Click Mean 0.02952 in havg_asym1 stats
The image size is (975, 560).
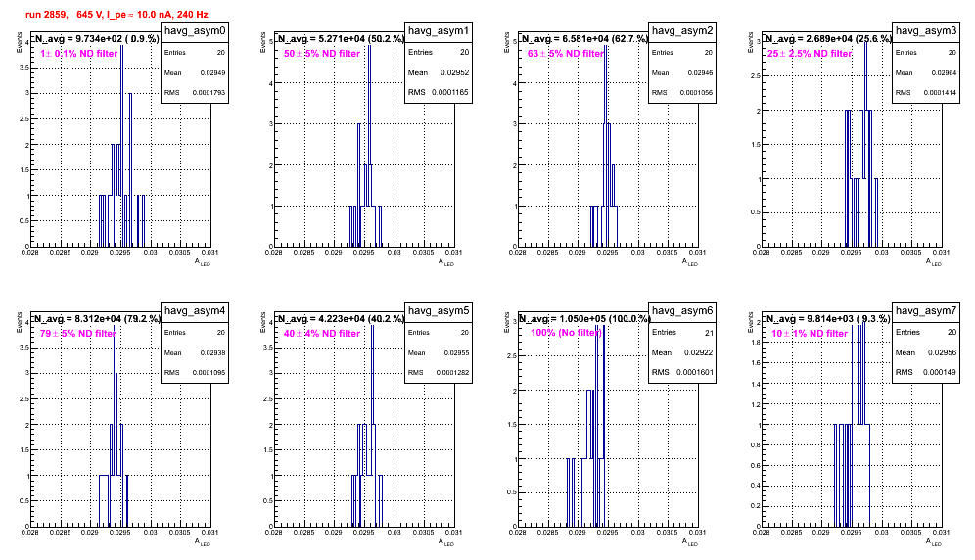point(439,72)
